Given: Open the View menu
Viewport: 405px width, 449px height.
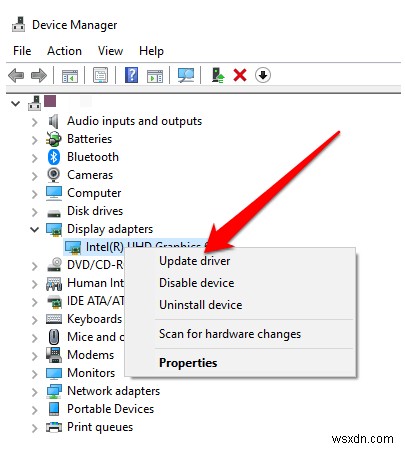Looking at the screenshot, I should tap(110, 51).
